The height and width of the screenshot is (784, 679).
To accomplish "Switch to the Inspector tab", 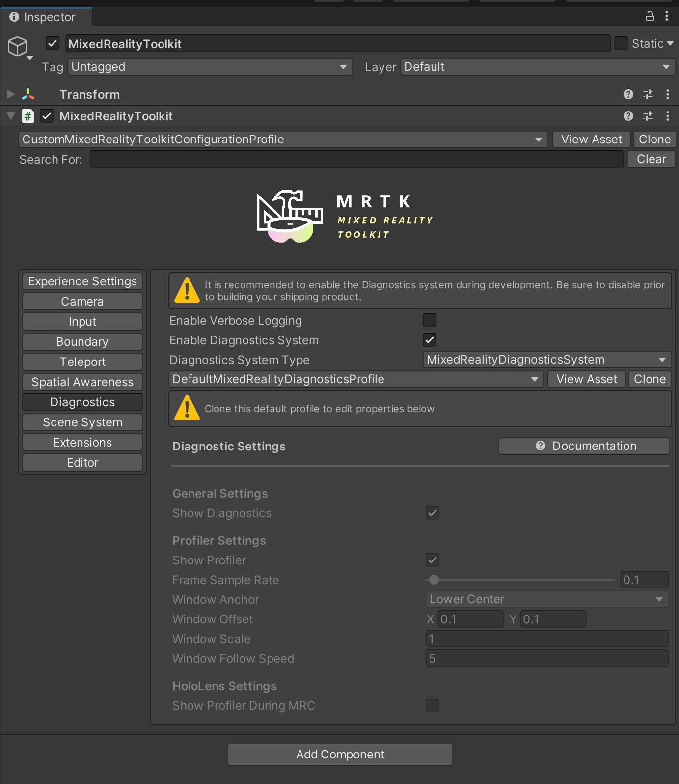I will click(46, 17).
